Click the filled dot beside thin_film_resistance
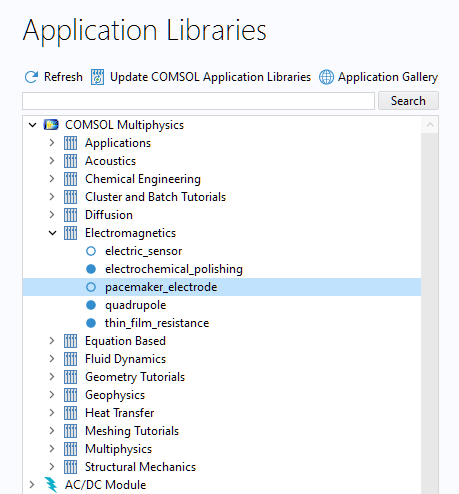 tap(91, 323)
